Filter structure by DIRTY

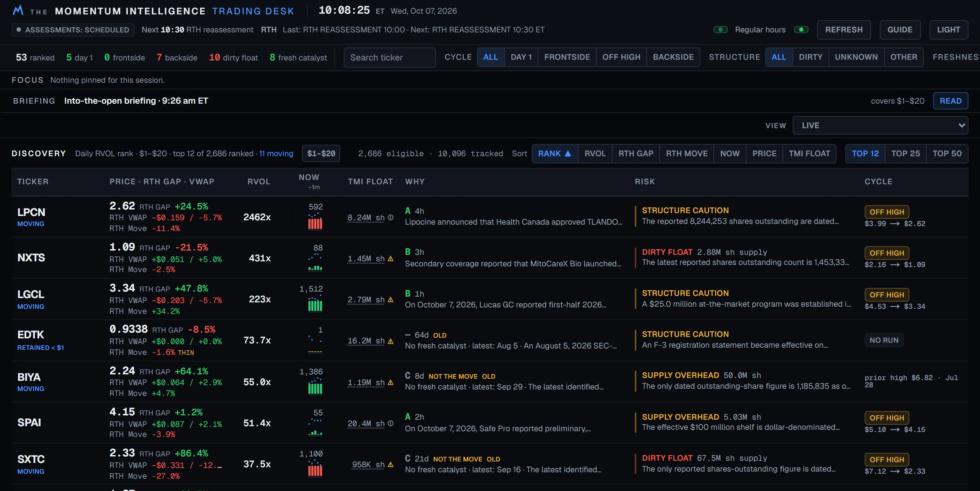810,57
